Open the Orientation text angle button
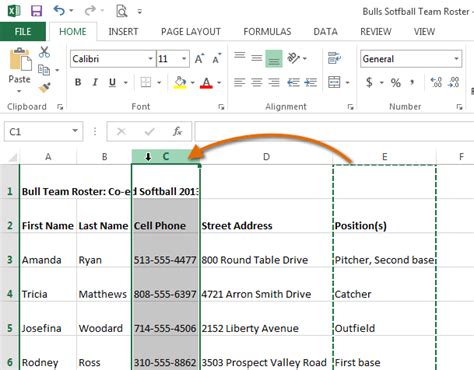The width and height of the screenshot is (474, 370). click(294, 58)
